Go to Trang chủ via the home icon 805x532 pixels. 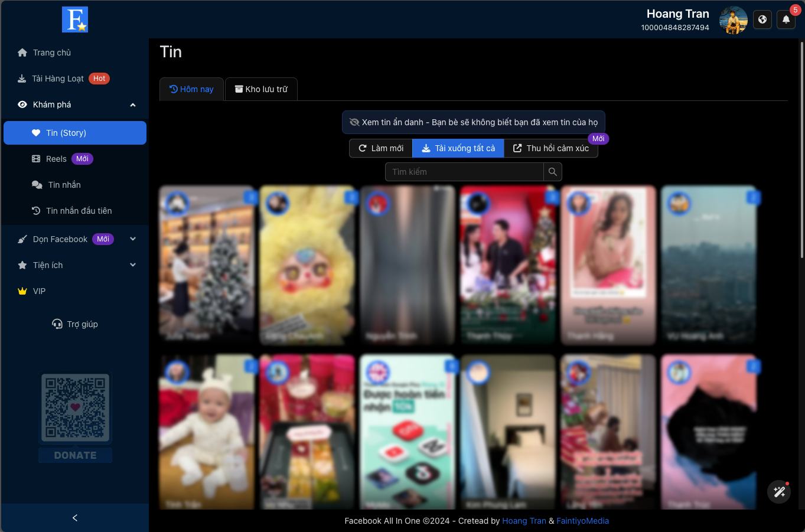[x=22, y=53]
